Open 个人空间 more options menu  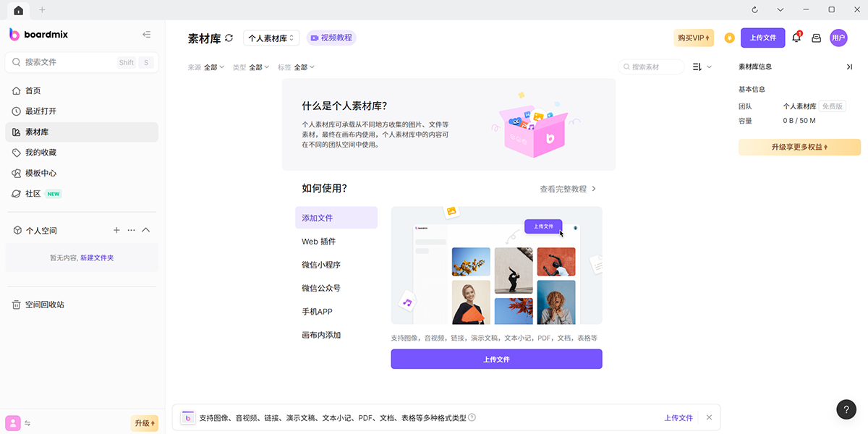click(x=131, y=230)
